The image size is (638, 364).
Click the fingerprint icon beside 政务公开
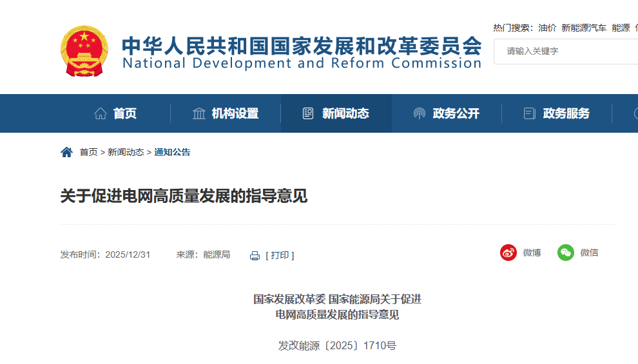420,114
